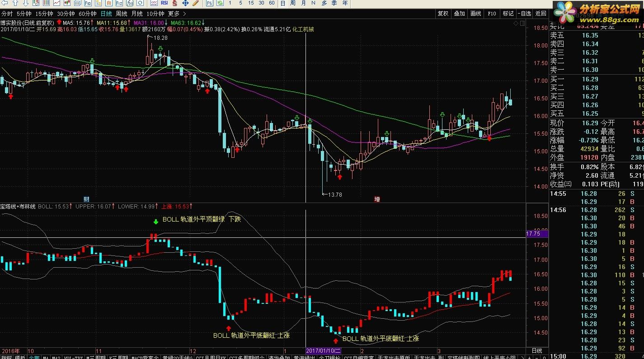
Task: Select the RSI indicator icon
Action: [165, 3]
